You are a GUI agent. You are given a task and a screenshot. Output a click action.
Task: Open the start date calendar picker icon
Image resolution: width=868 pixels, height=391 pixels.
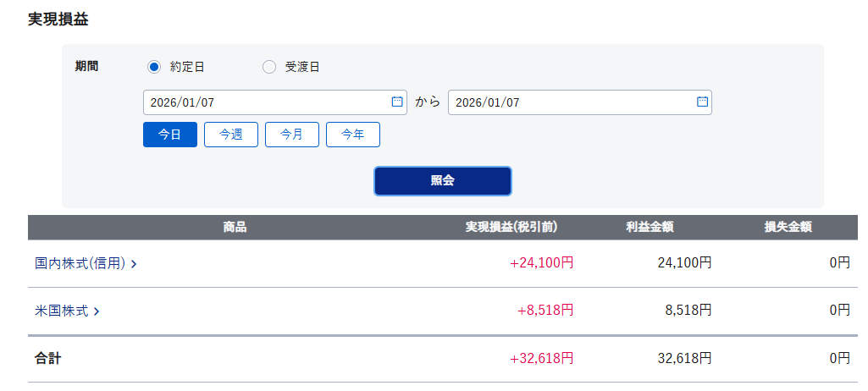coord(397,102)
